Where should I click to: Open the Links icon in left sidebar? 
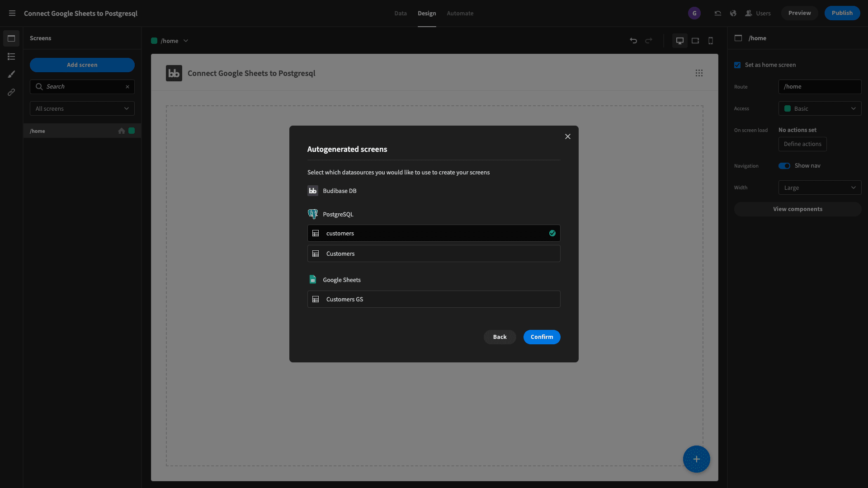[x=11, y=92]
